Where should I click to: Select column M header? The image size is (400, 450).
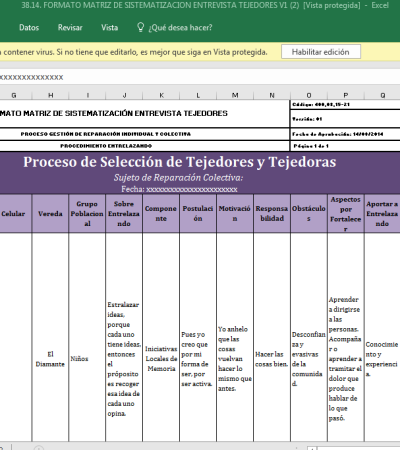pos(235,95)
